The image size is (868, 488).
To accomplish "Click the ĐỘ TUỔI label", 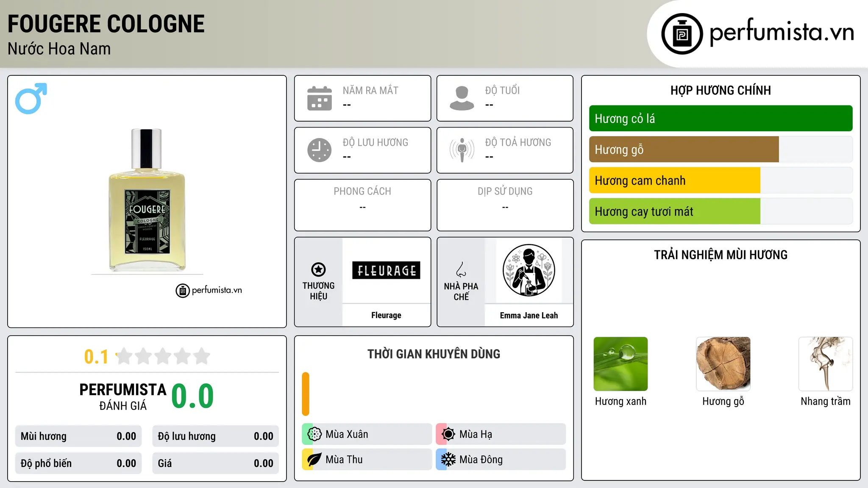I will (502, 90).
